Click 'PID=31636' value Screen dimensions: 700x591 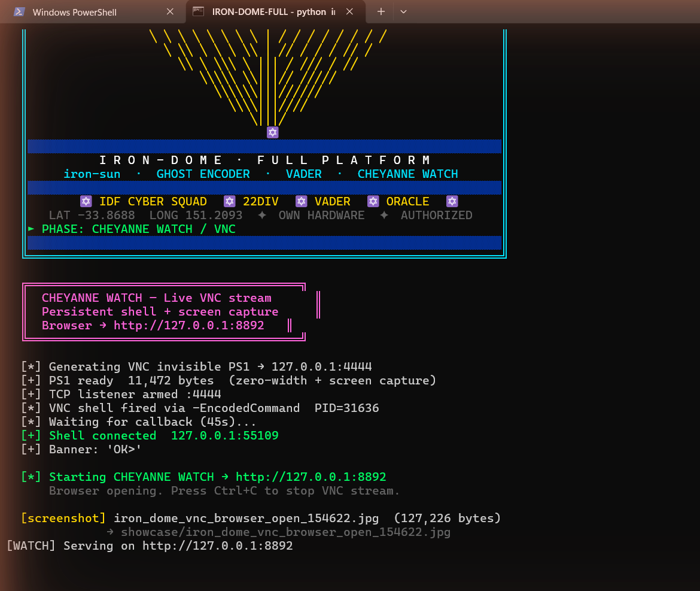coord(347,408)
